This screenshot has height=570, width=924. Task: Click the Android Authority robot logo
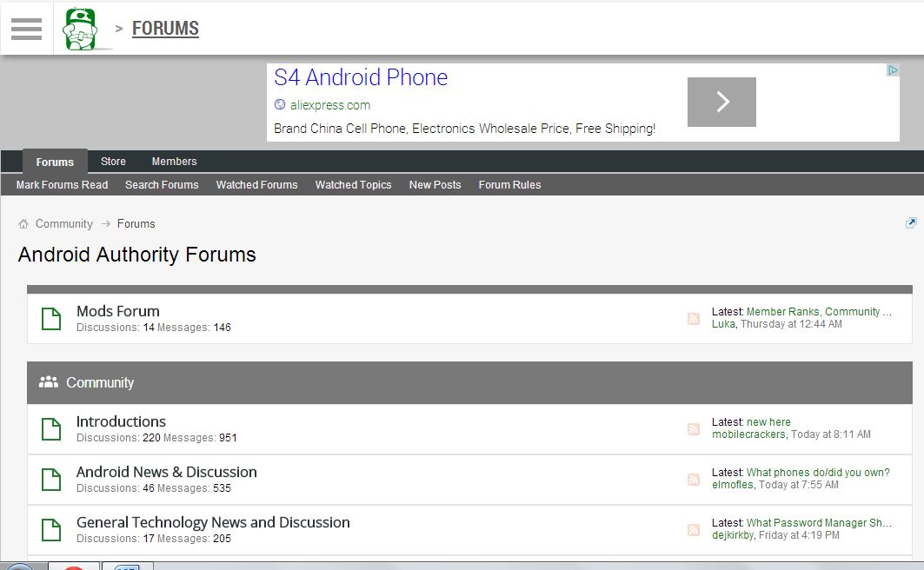(81, 29)
